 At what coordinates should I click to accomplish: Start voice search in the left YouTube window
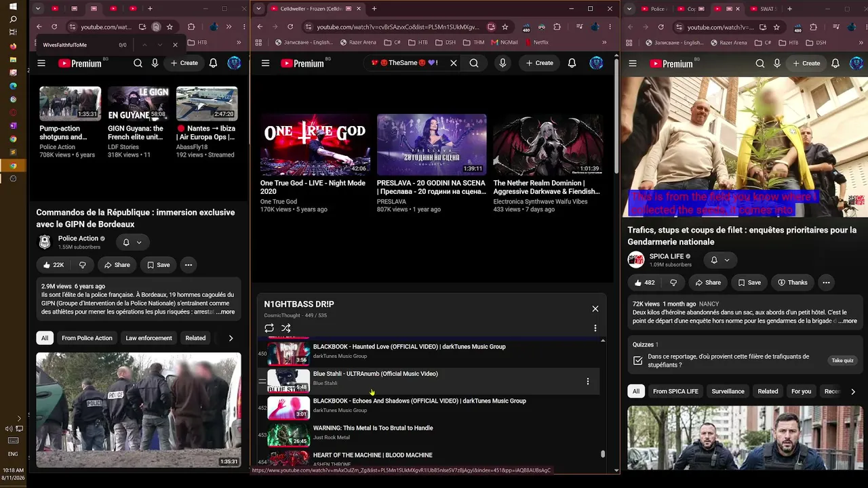[155, 63]
